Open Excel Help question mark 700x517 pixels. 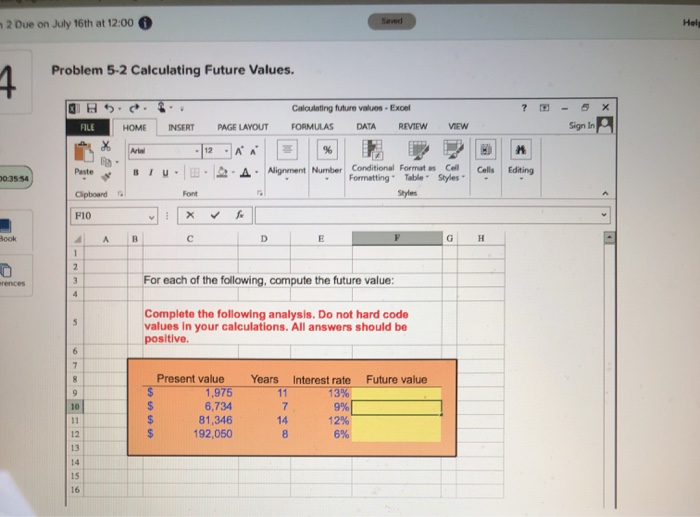pyautogui.click(x=524, y=108)
